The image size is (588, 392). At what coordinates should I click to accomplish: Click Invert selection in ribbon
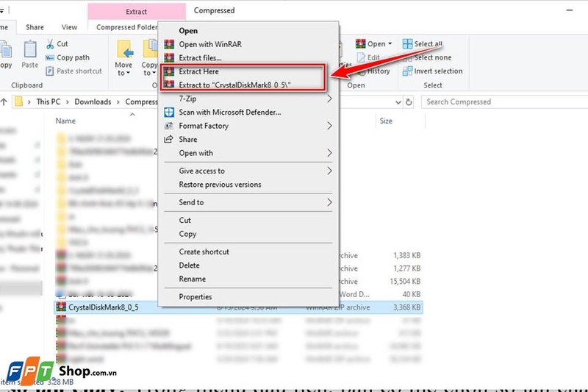coord(432,71)
